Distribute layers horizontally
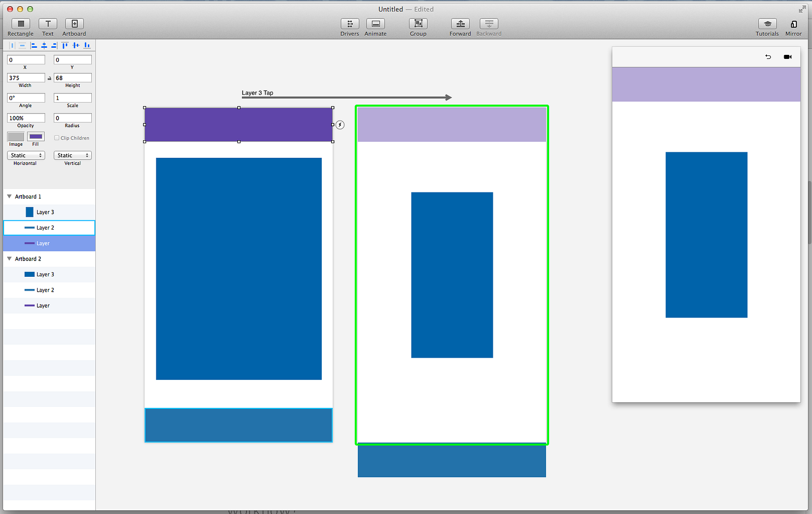Image resolution: width=812 pixels, height=514 pixels. tap(13, 45)
